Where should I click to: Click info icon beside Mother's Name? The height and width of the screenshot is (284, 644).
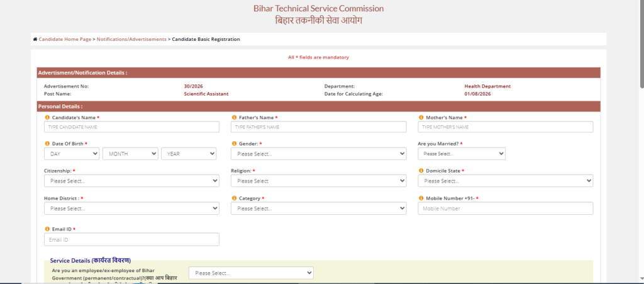pos(421,118)
